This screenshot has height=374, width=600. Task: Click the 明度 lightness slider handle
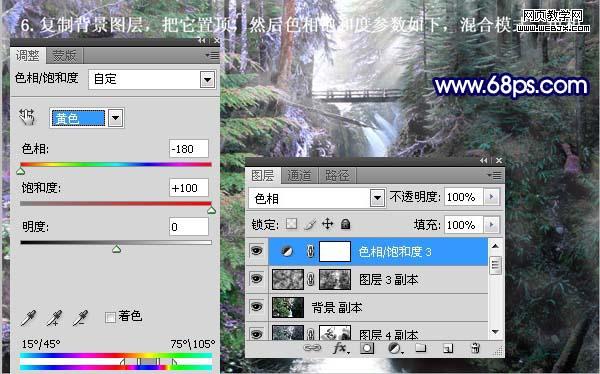pos(116,249)
